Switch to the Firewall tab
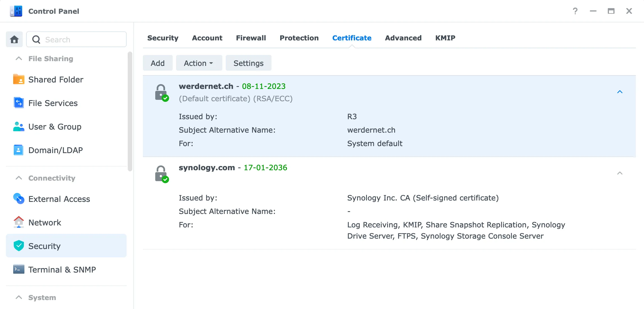 pyautogui.click(x=251, y=38)
